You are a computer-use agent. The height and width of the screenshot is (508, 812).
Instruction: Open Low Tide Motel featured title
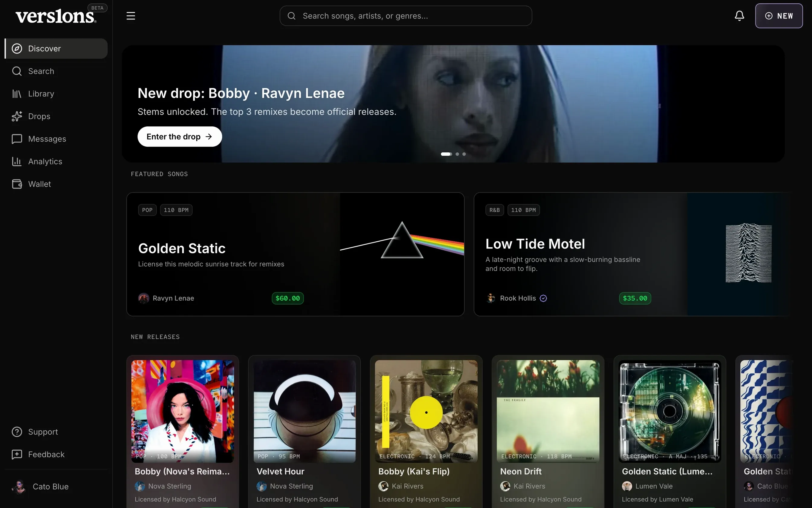click(x=535, y=244)
